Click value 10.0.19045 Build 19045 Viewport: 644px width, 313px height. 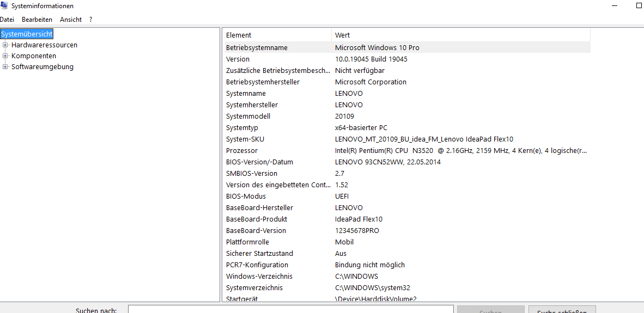(371, 59)
